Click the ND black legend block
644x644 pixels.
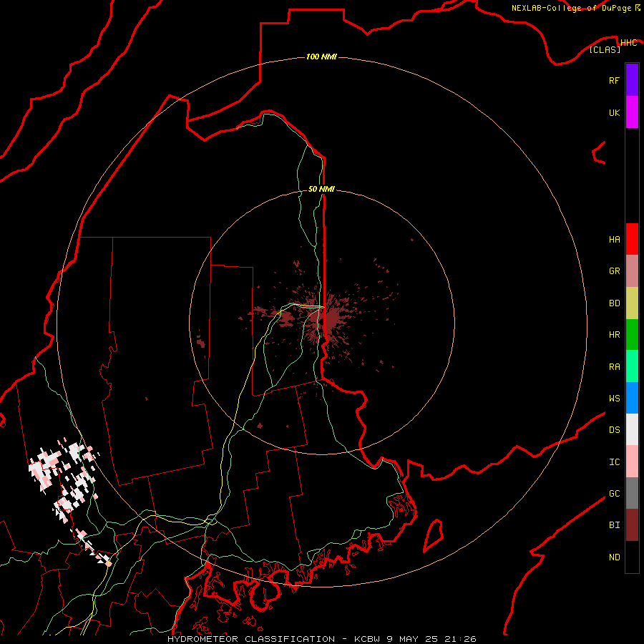[632, 557]
